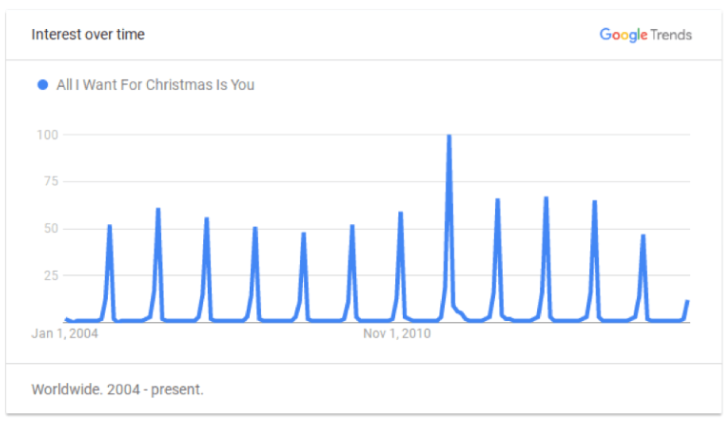Click the 75 y-axis label
This screenshot has width=728, height=422.
(x=50, y=182)
